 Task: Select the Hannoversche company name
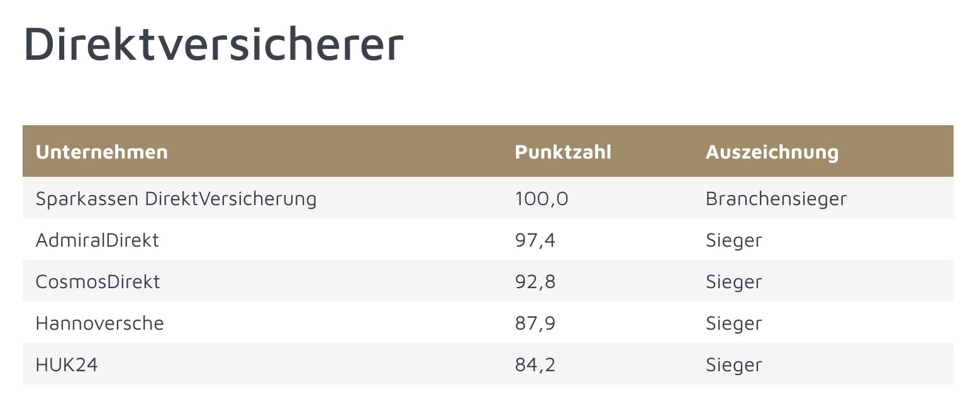[100, 323]
